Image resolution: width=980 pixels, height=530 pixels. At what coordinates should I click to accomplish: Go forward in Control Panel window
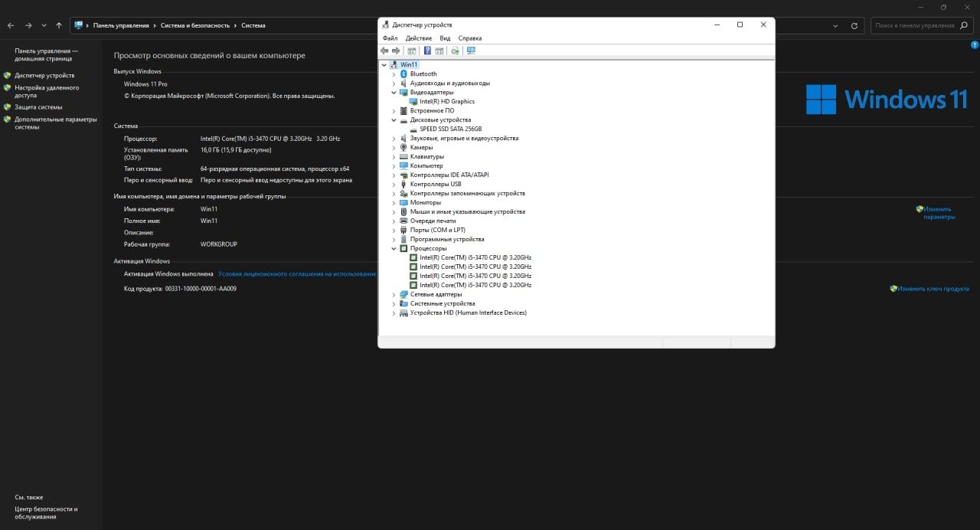tap(28, 25)
